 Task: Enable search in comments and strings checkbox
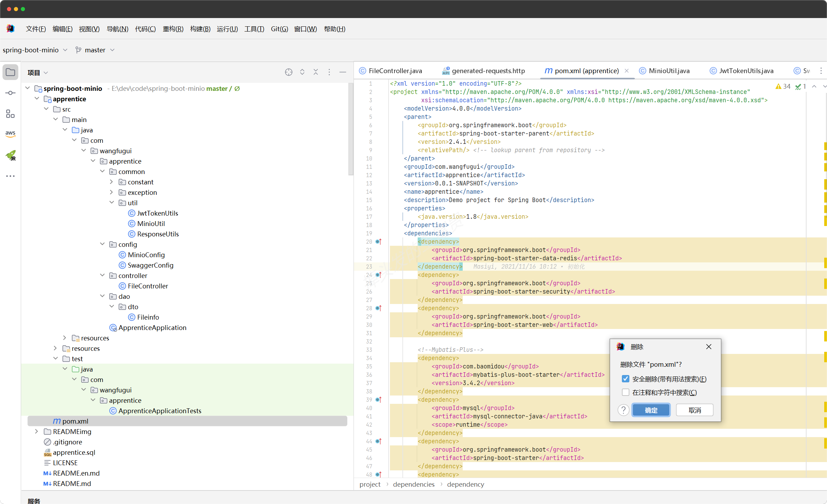pos(626,392)
